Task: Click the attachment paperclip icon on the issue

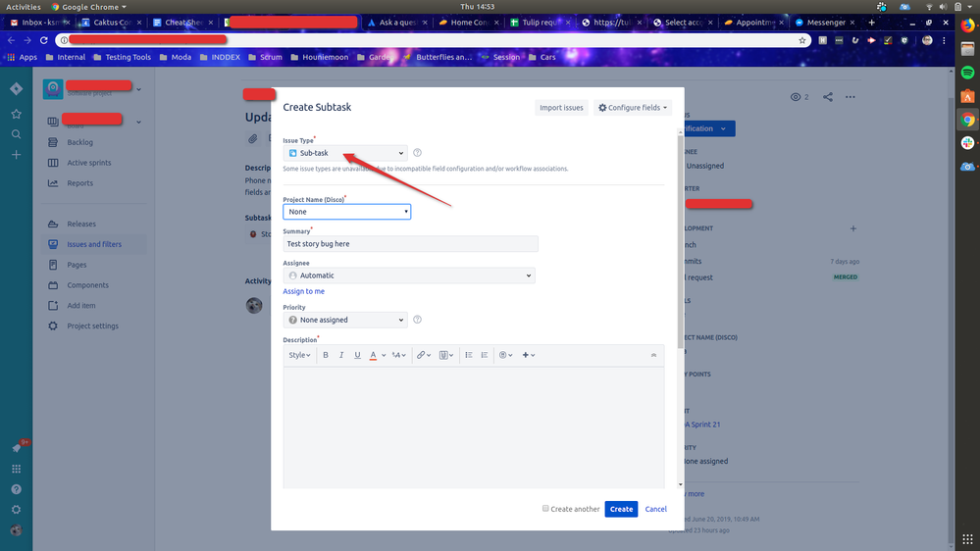Action: [252, 138]
